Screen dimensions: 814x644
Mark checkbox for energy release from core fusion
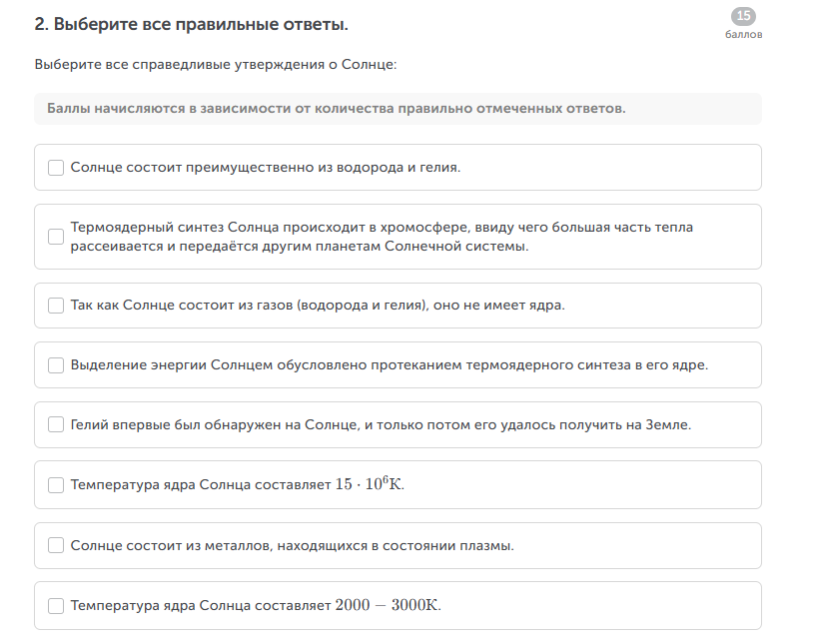pos(56,365)
